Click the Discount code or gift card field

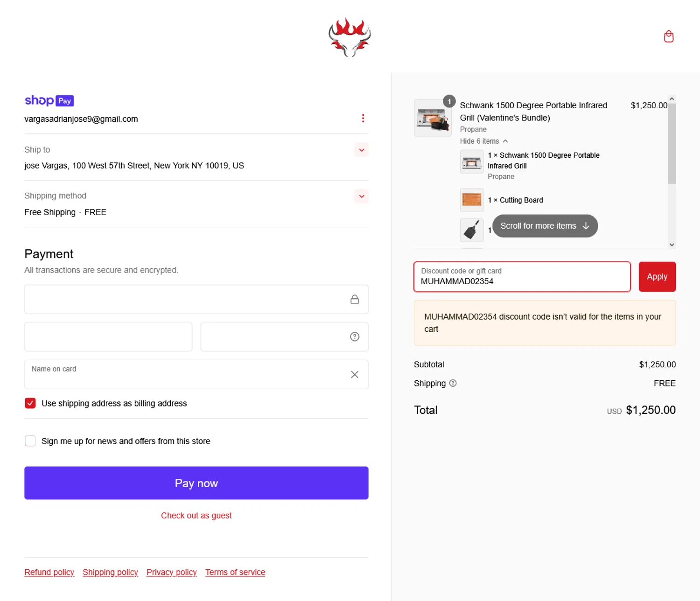tap(522, 277)
